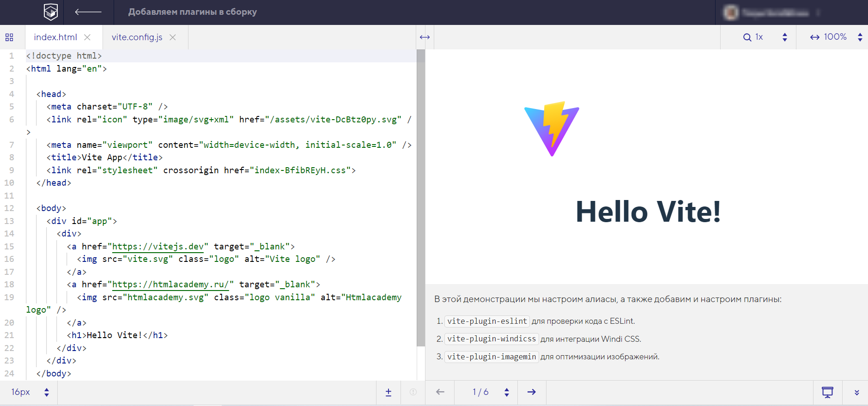868x406 pixels.
Task: Go to the previous demo step
Action: click(440, 392)
